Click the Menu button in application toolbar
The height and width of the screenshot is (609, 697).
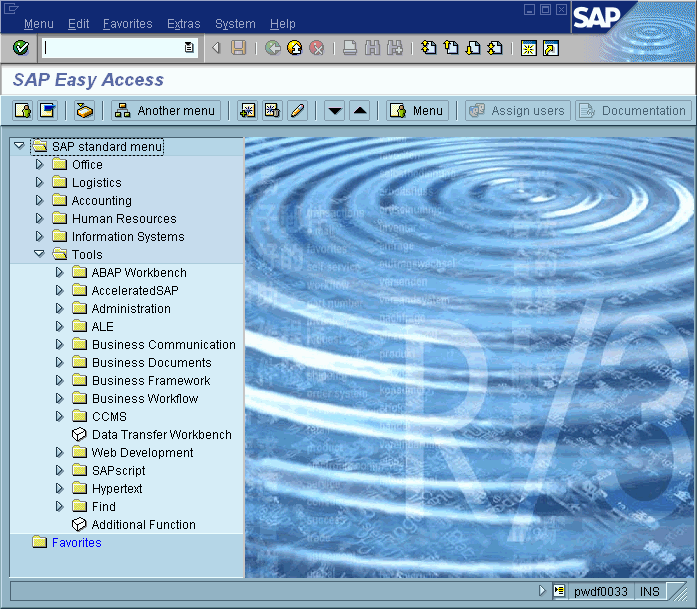click(x=416, y=111)
